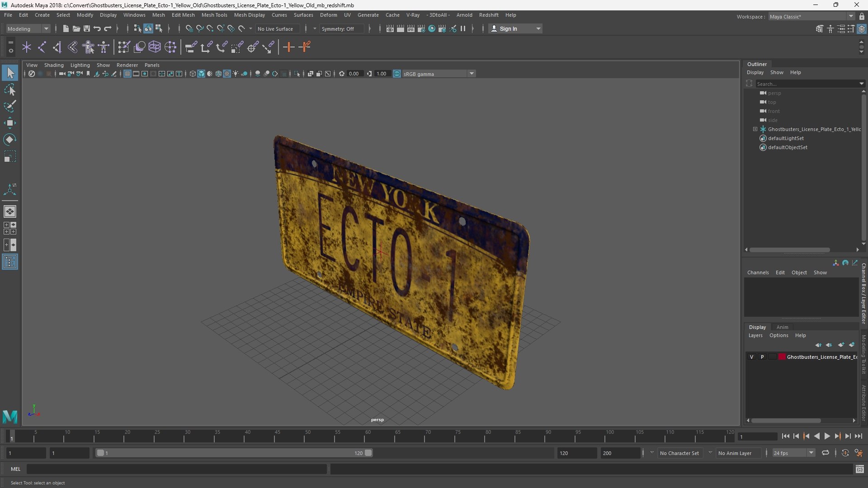Toggle loop playback mode button
This screenshot has height=488, width=868.
[825, 453]
